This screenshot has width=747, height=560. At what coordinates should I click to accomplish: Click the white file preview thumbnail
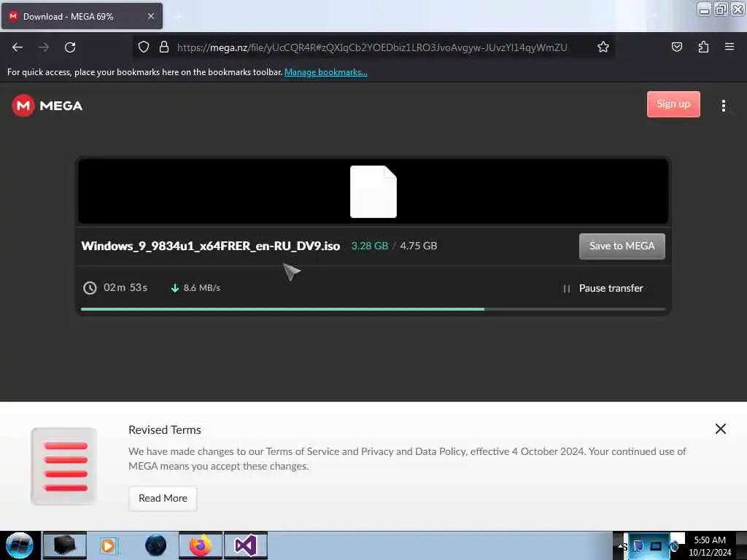tap(373, 192)
